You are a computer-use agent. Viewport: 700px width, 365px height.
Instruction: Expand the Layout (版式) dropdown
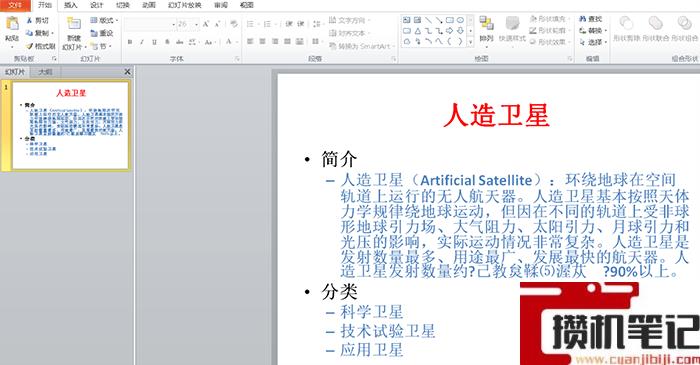104,21
